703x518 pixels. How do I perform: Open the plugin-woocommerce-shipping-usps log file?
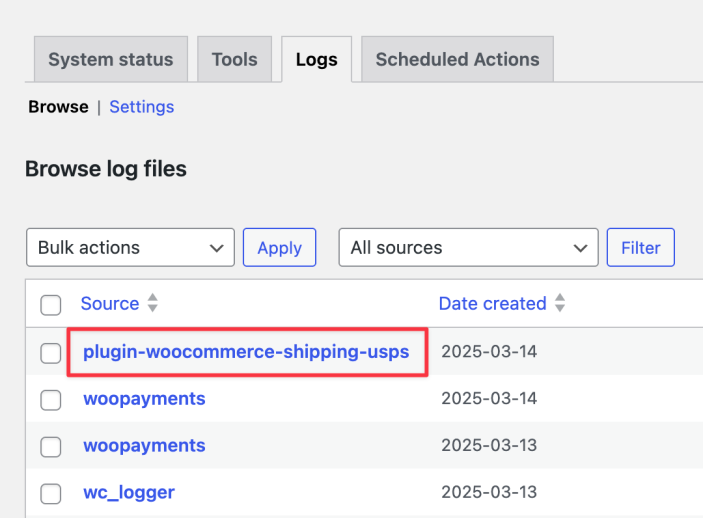[246, 352]
